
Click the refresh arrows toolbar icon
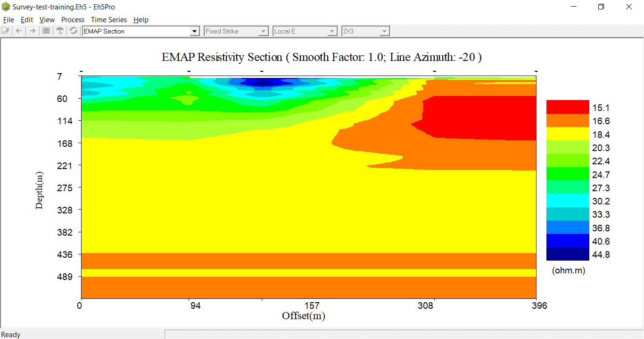coord(74,31)
